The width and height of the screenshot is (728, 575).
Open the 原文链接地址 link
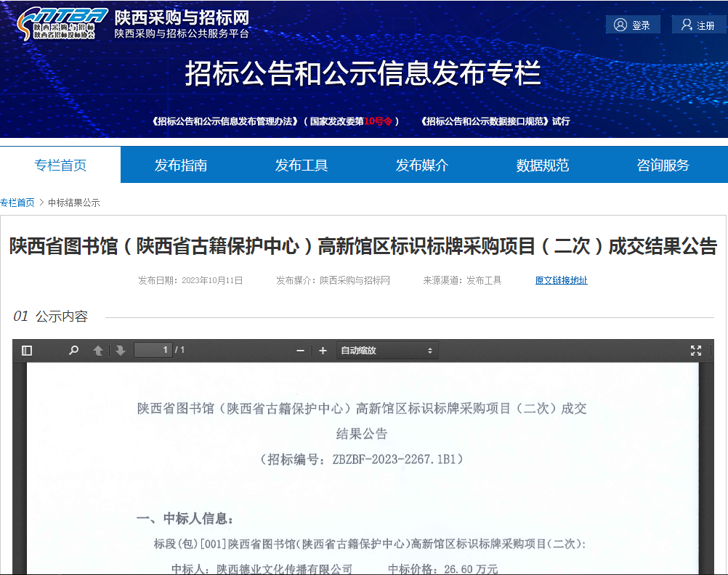tap(561, 280)
